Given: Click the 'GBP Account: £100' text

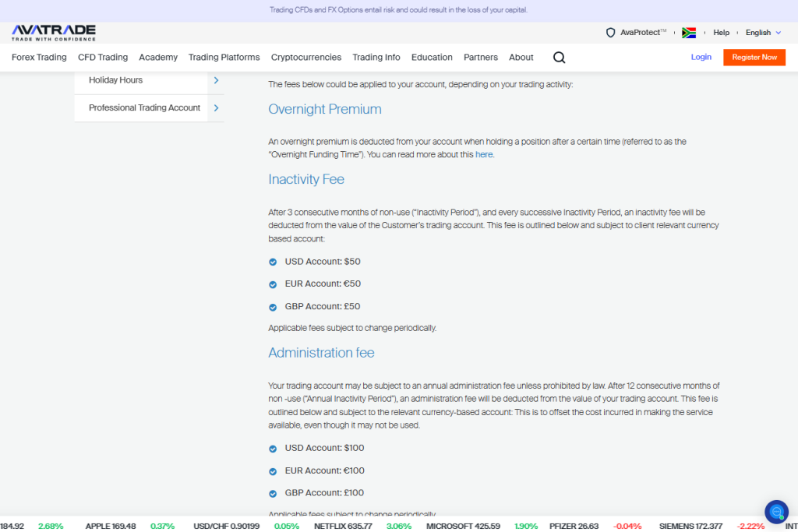Looking at the screenshot, I should 324,493.
